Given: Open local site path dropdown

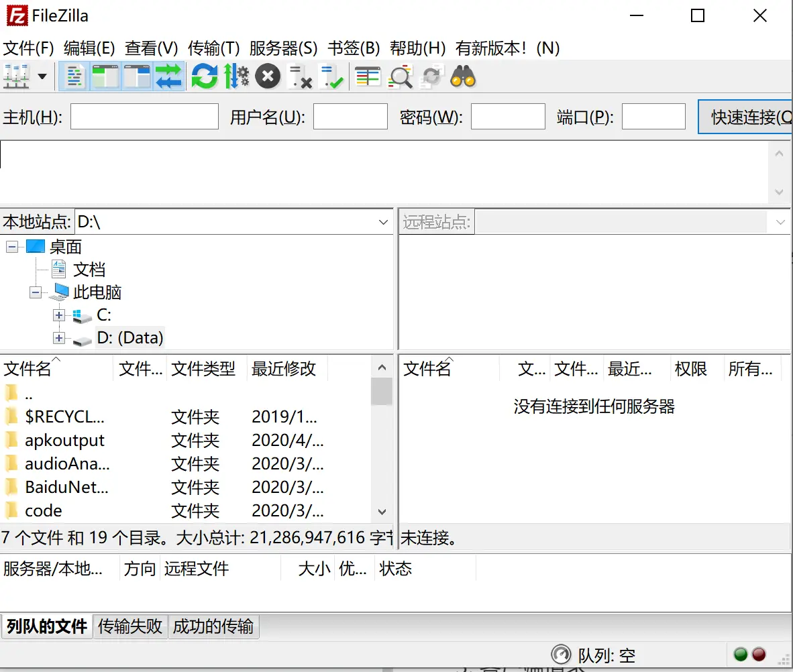Looking at the screenshot, I should [383, 222].
